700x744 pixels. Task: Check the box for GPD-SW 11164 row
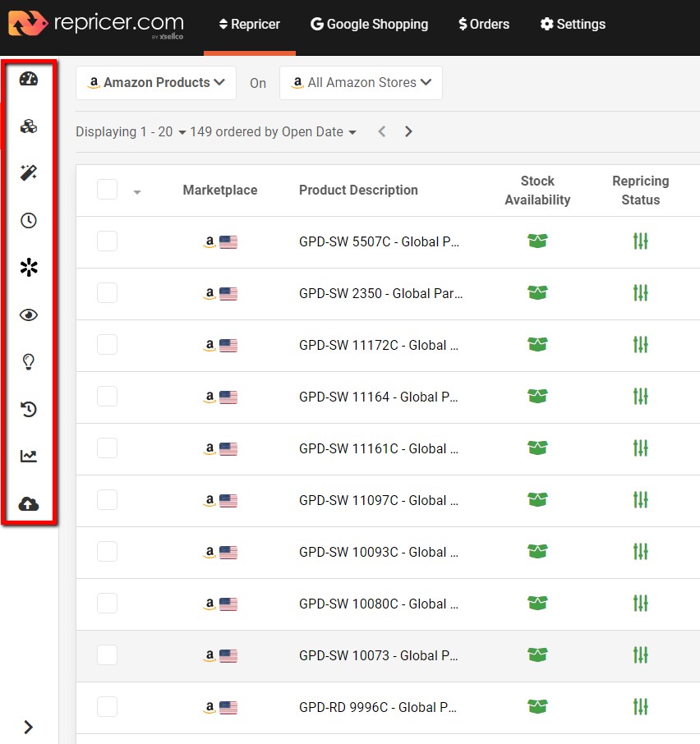click(108, 396)
